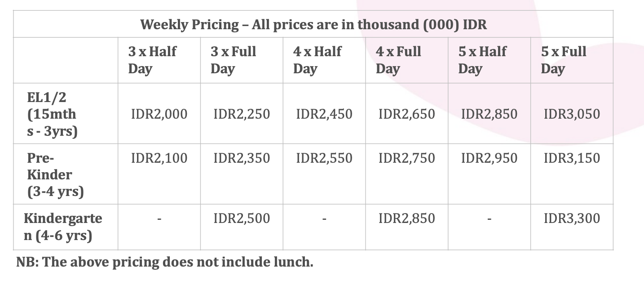Select the '3 x Half Day' column header
This screenshot has width=644, height=294.
(x=152, y=60)
